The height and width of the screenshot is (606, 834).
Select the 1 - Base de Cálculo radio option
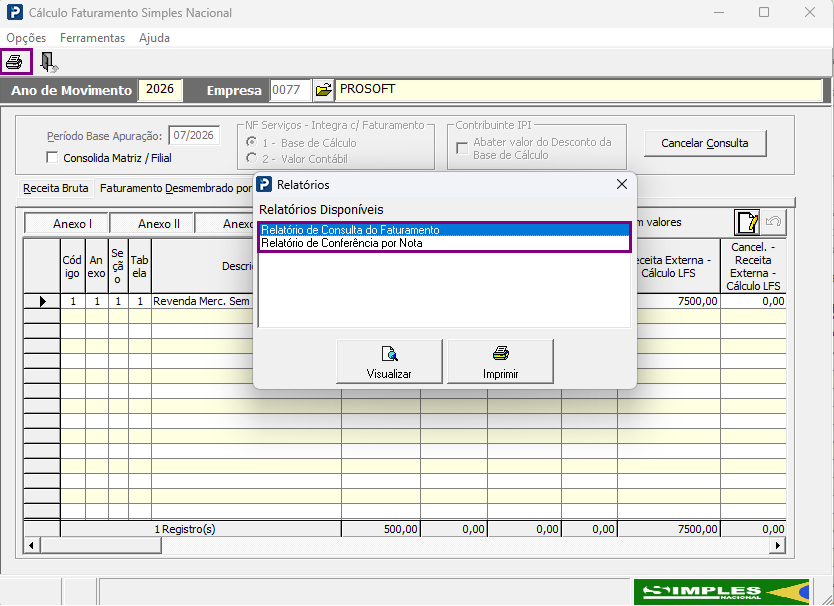click(x=252, y=142)
